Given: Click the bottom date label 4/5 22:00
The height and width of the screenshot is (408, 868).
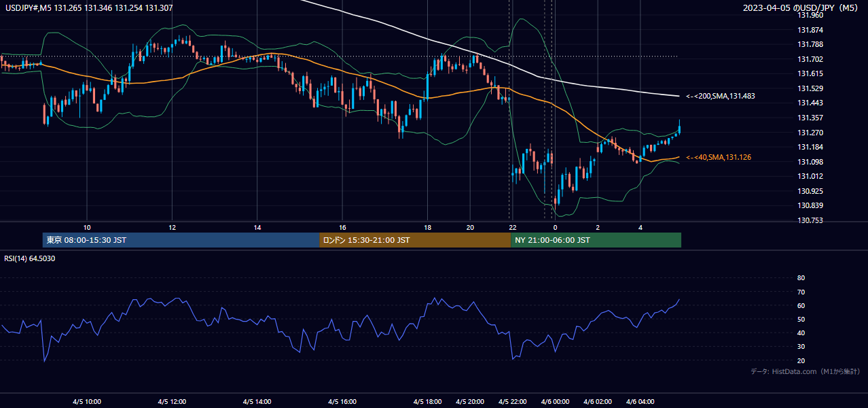Looking at the screenshot, I should [x=512, y=402].
